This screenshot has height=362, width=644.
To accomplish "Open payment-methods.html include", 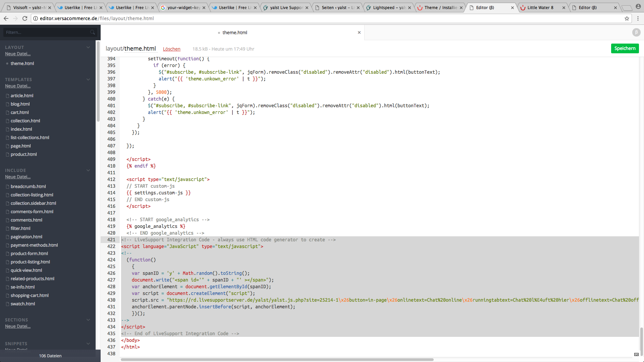I will click(x=34, y=245).
